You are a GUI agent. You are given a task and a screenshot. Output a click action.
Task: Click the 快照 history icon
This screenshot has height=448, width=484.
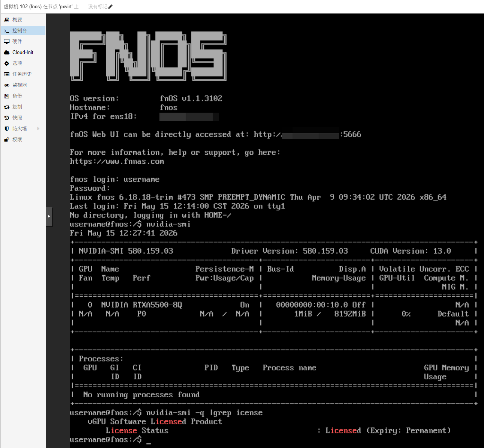7,118
